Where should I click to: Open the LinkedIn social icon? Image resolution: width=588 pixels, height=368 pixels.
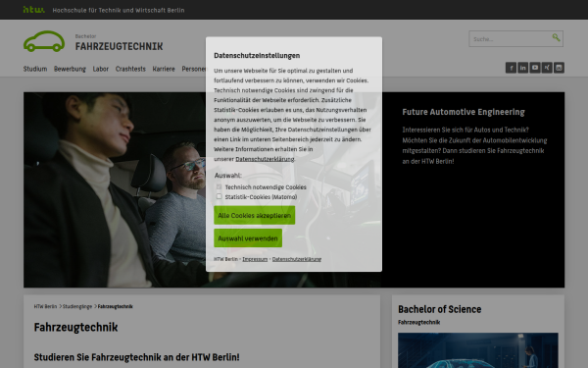click(x=522, y=68)
